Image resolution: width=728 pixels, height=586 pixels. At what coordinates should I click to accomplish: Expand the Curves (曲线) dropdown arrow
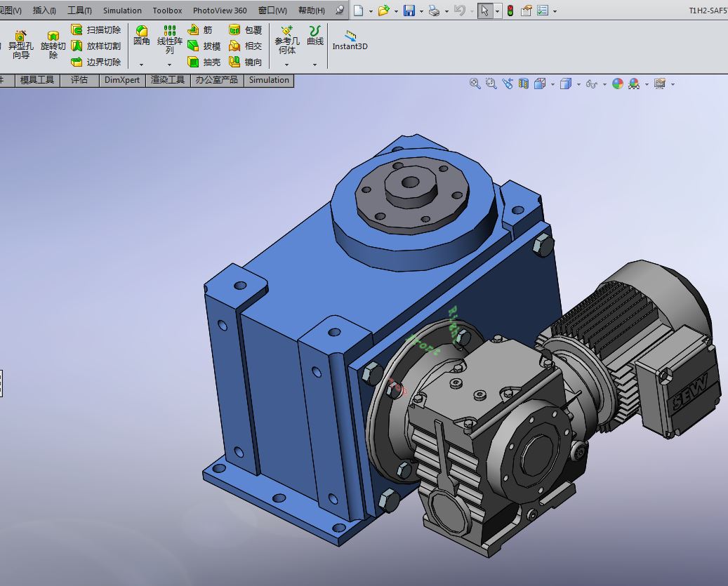[315, 65]
